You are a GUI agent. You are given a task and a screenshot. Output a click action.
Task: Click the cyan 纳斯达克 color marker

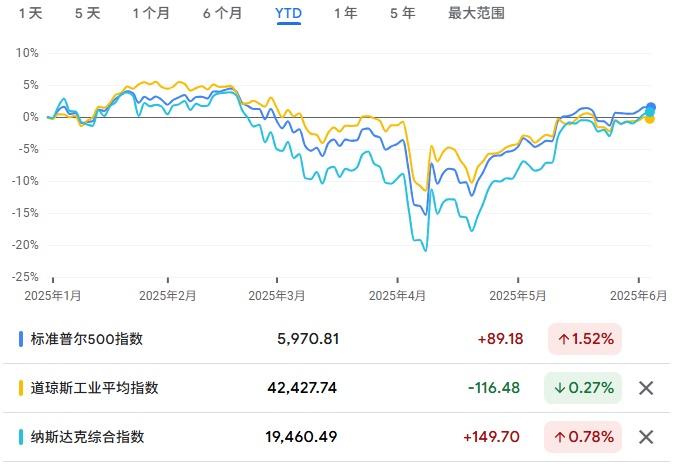pos(21,437)
